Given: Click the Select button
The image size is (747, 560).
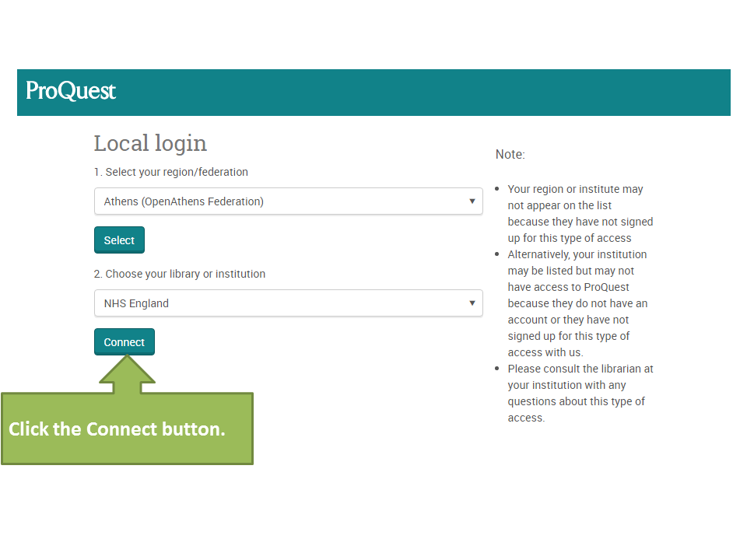Looking at the screenshot, I should 119,240.
